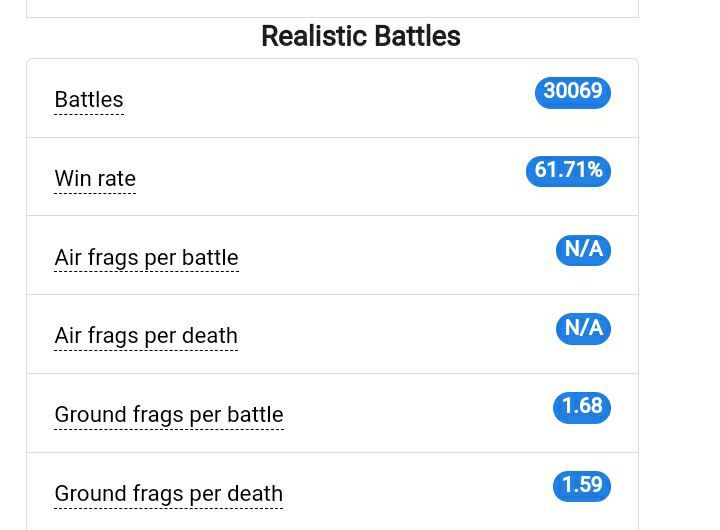
Task: Click the Battles stat label
Action: [89, 100]
